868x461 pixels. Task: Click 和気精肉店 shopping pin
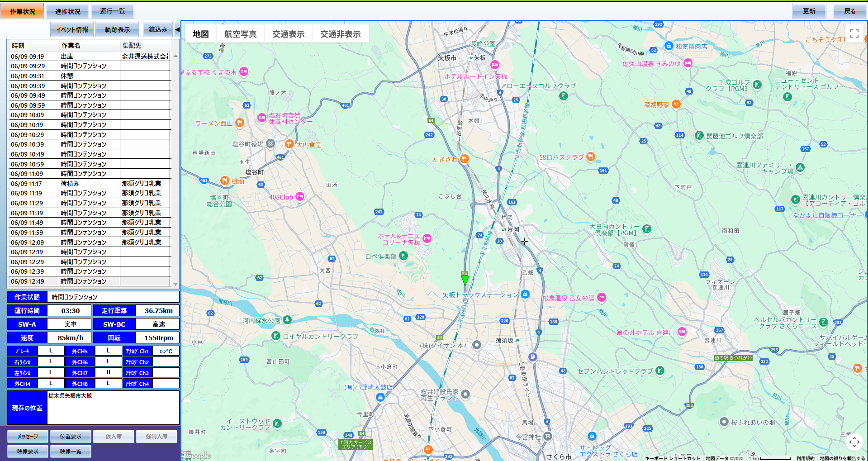(669, 46)
